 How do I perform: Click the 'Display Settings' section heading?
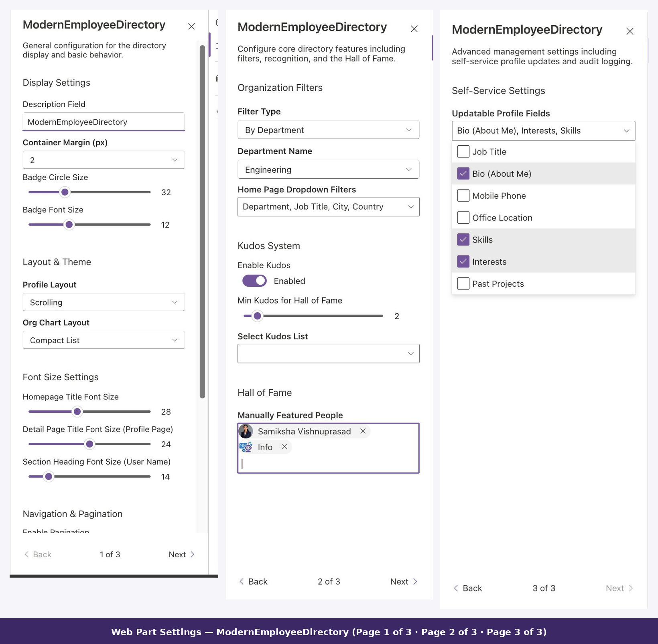(57, 83)
